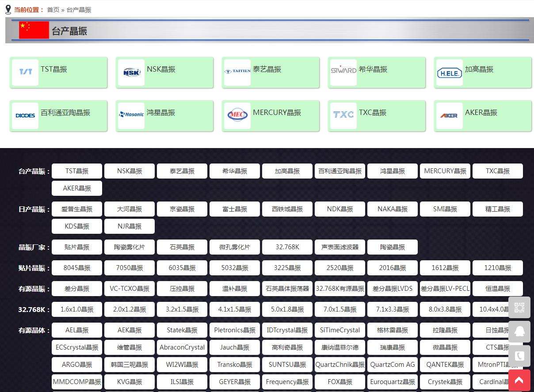Click the AKER brand logo icon
Viewport: 534px width, 392px height.
450,116
